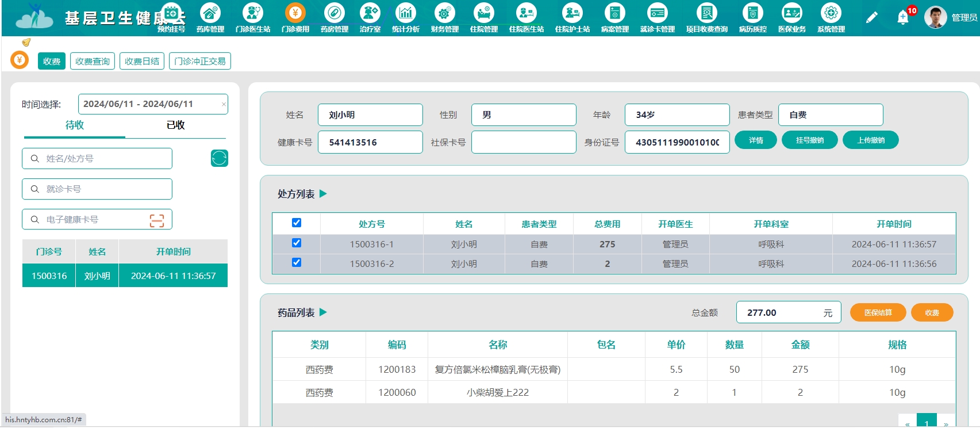Refresh the patient list with refresh icon

click(219, 158)
